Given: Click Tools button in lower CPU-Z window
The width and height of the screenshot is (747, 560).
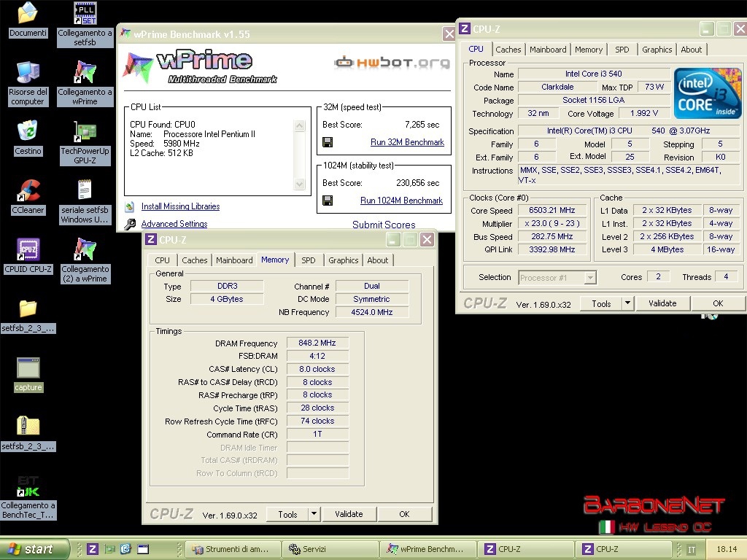Looking at the screenshot, I should 287,514.
